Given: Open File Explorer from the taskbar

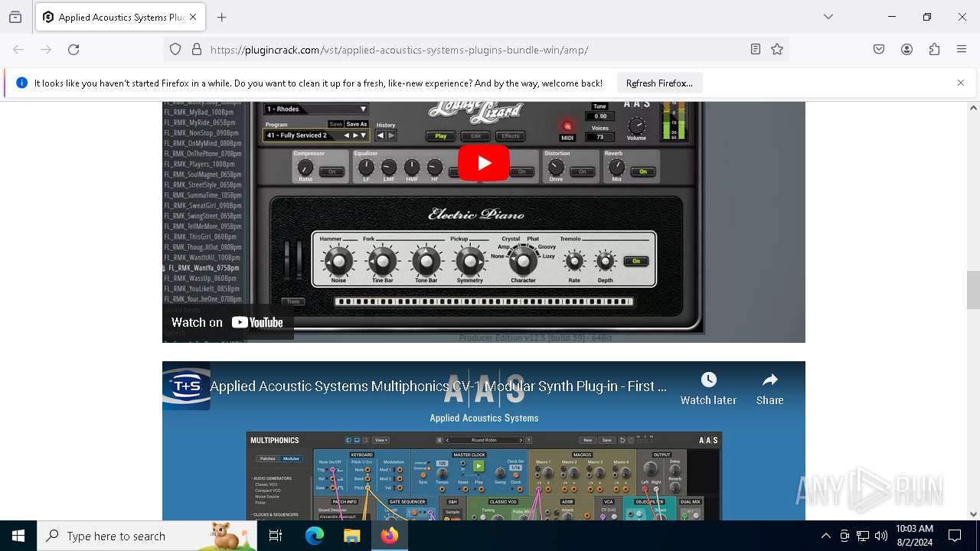Looking at the screenshot, I should click(351, 536).
